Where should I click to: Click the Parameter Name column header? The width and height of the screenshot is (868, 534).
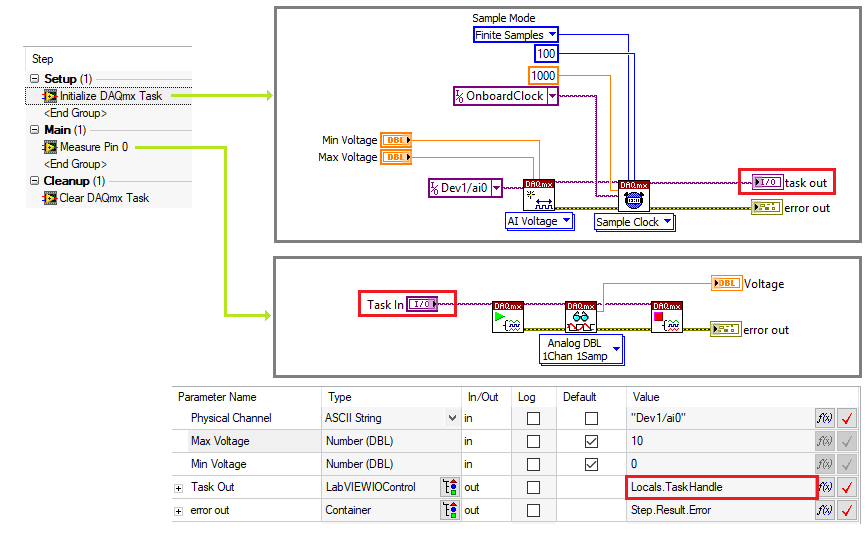coord(217,397)
